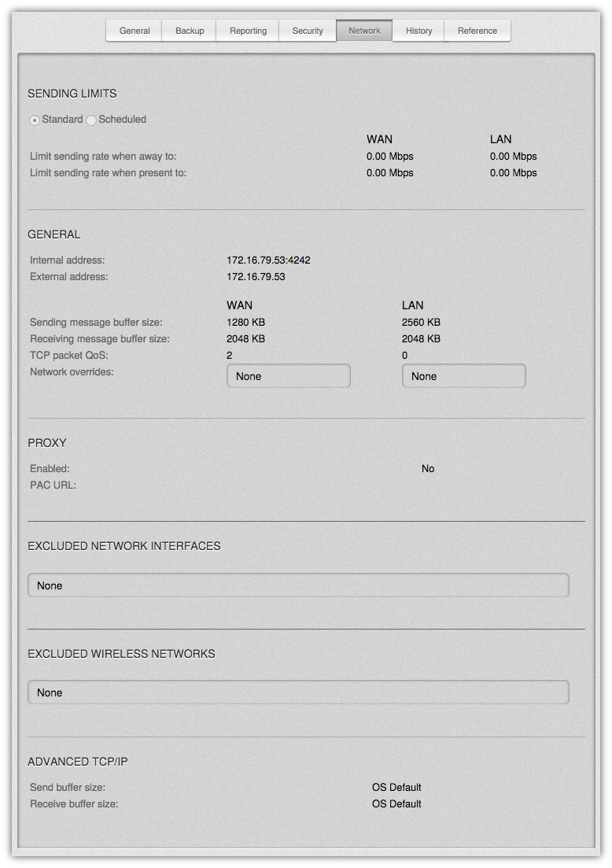Viewport: 612px width, 868px height.
Task: Switch to the General tab
Action: [135, 31]
